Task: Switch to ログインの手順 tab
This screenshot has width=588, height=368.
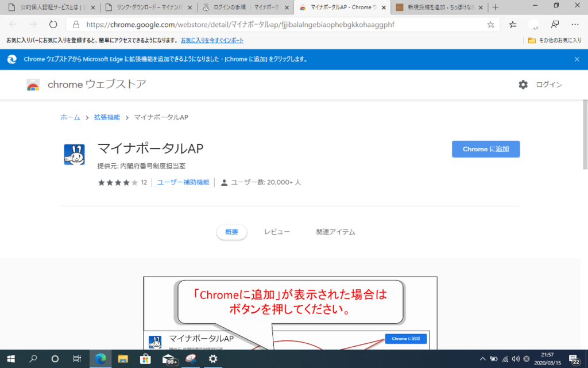Action: (245, 7)
